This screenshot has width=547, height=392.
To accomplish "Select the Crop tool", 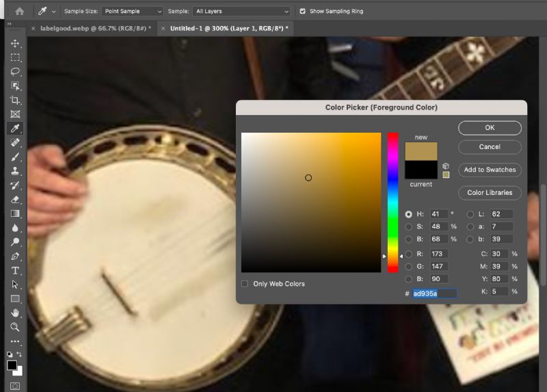I will pos(15,100).
